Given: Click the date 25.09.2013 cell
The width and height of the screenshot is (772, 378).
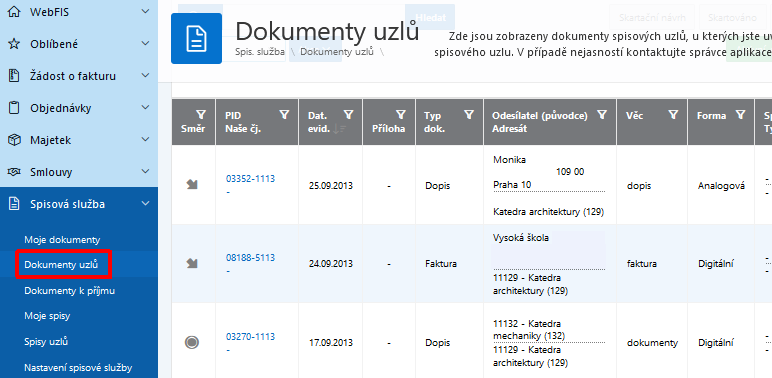Looking at the screenshot, I should (330, 186).
